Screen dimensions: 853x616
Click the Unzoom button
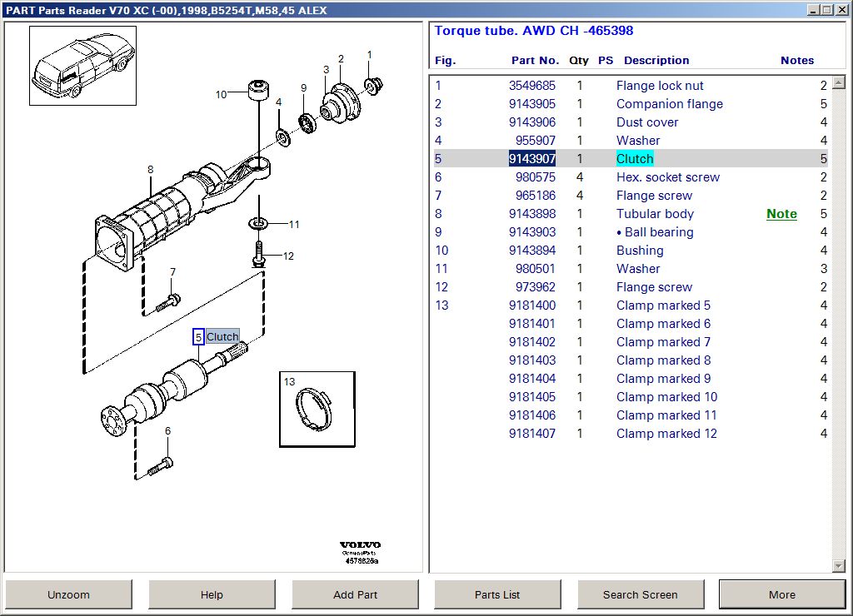[68, 594]
